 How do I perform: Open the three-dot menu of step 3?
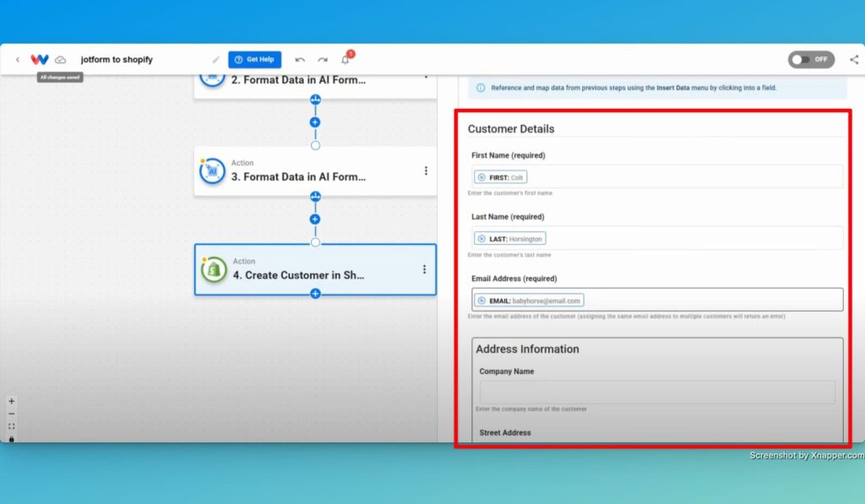pos(426,171)
